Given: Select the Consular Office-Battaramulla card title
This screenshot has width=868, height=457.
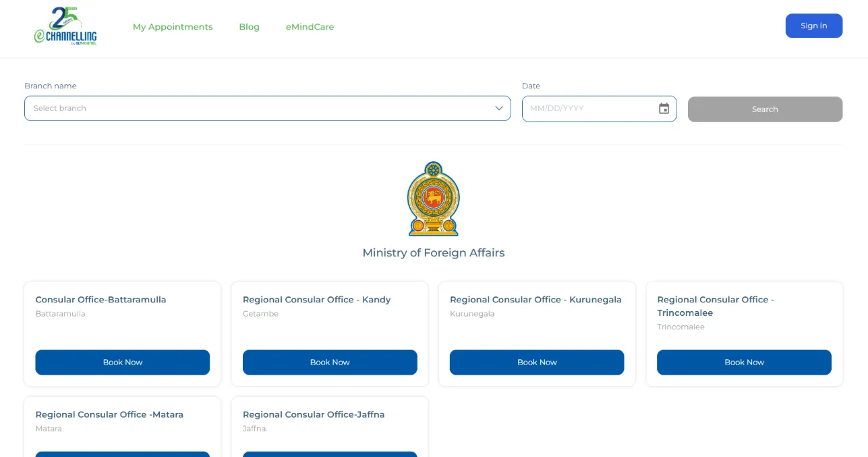Looking at the screenshot, I should tap(100, 300).
